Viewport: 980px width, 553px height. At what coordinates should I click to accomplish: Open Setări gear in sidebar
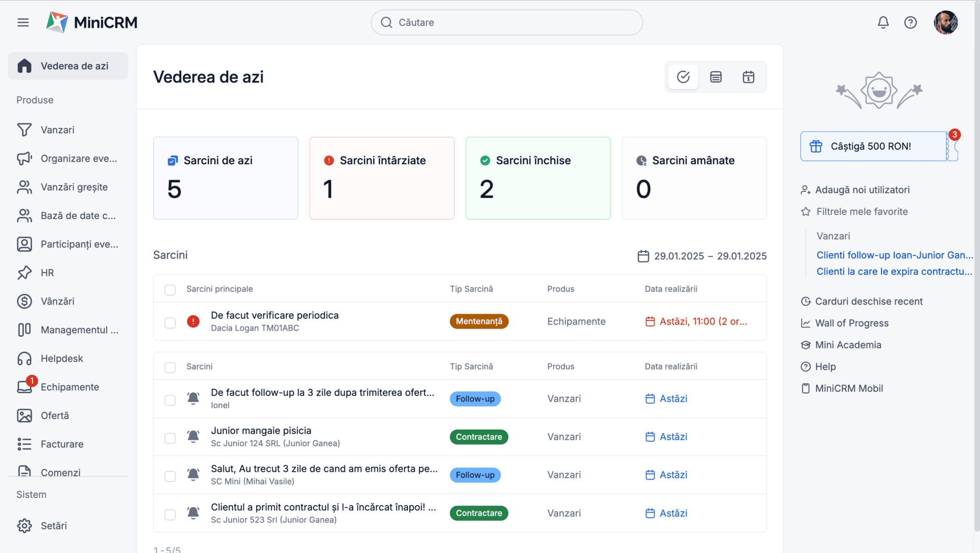[x=68, y=526]
